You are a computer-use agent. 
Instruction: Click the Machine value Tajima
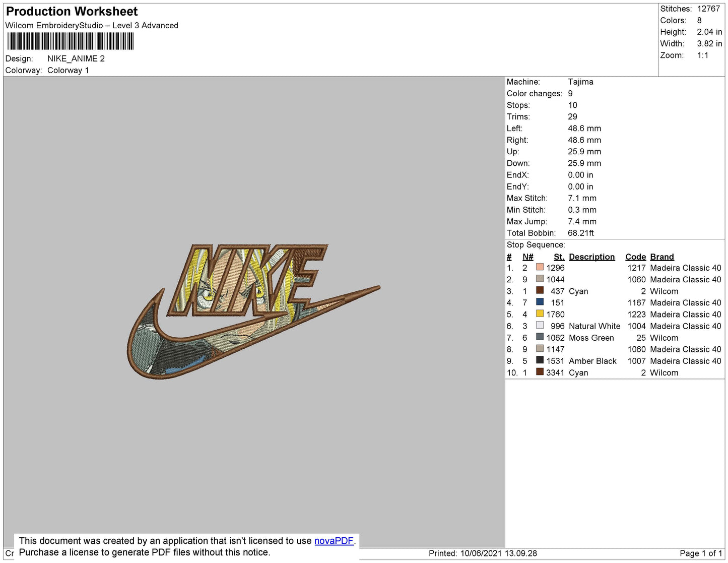coord(580,82)
